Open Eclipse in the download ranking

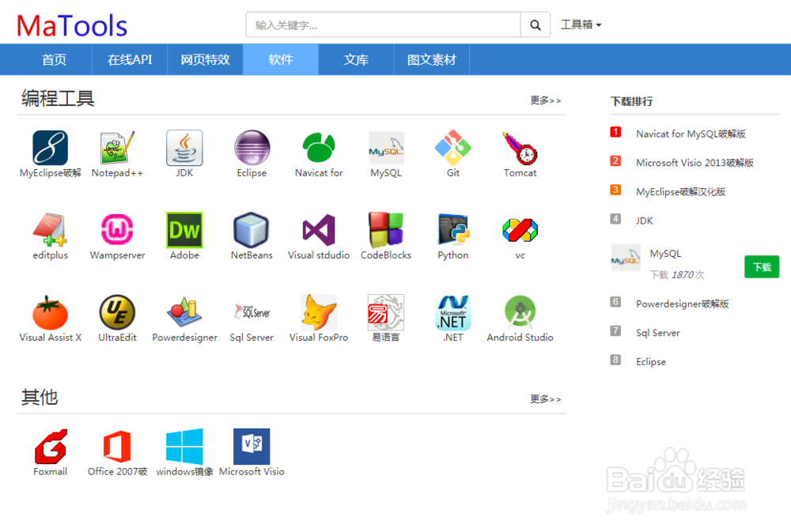click(x=651, y=362)
